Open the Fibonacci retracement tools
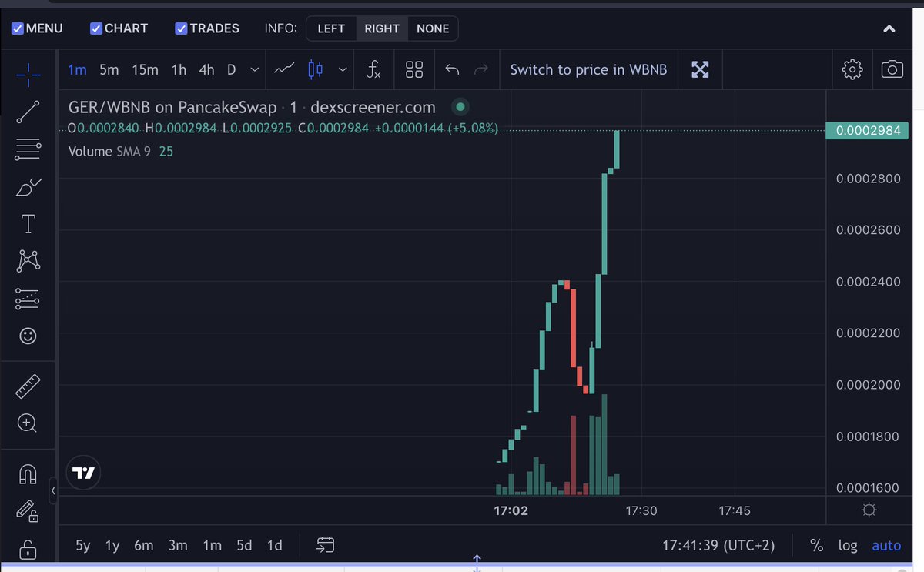 pyautogui.click(x=28, y=149)
